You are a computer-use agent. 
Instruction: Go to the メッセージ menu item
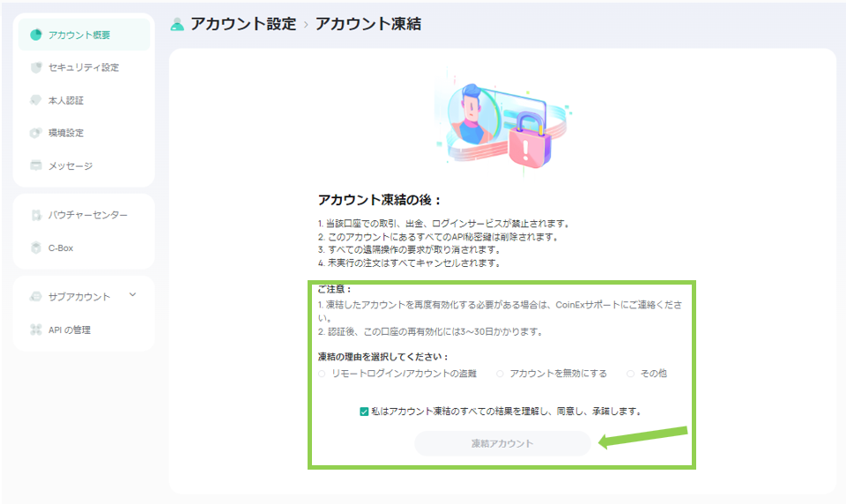click(x=70, y=166)
